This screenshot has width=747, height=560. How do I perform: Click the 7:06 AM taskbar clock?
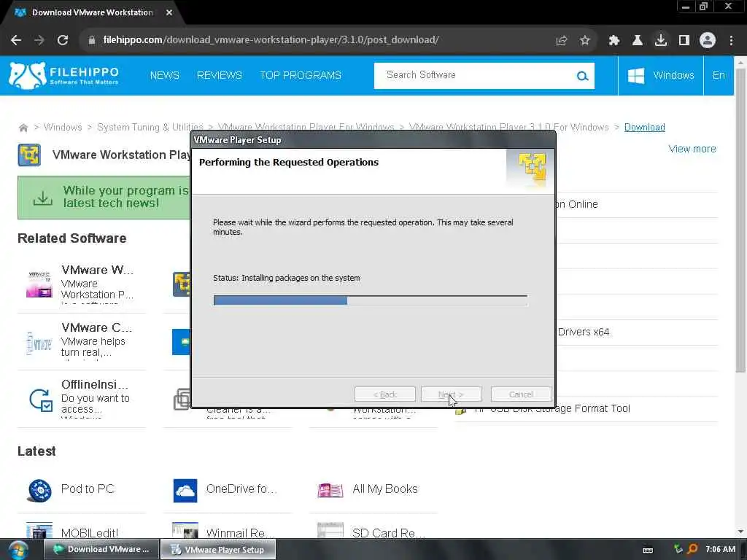point(720,550)
